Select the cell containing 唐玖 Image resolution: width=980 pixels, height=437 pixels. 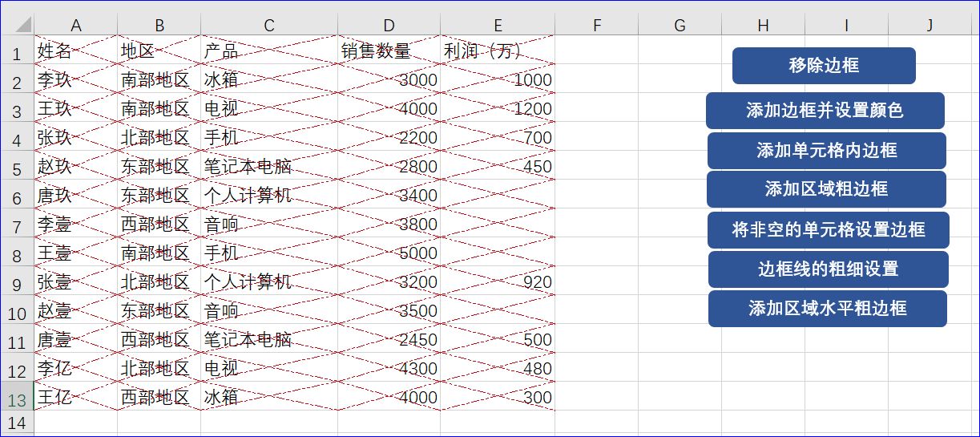76,195
